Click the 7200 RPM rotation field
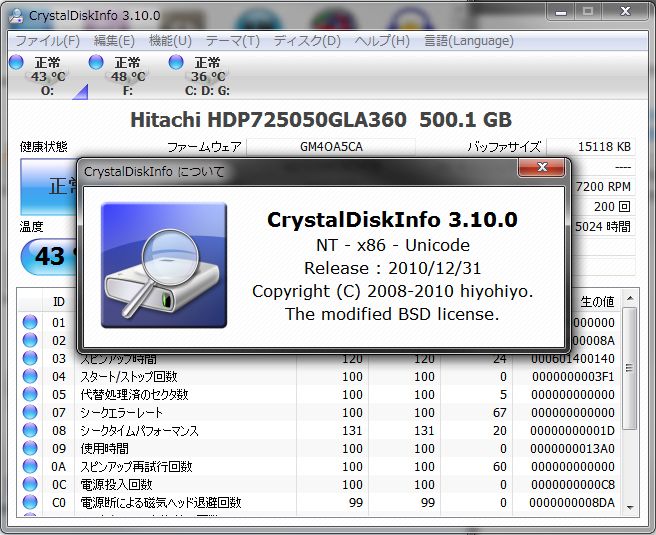Image resolution: width=656 pixels, height=535 pixels. click(x=602, y=187)
